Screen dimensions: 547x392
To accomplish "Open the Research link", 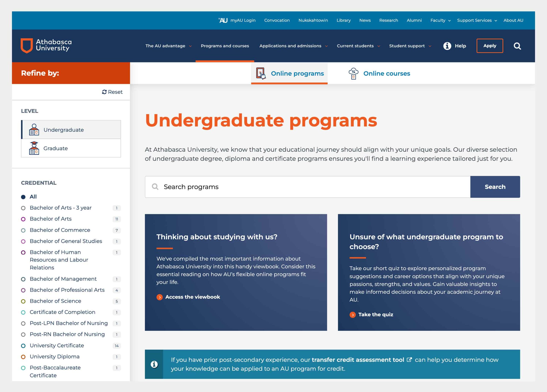I will (388, 20).
